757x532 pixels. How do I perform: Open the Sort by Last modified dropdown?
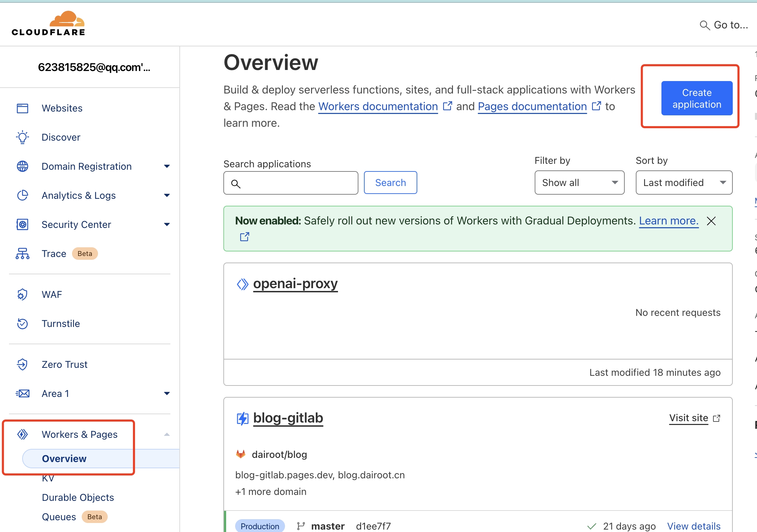pos(684,183)
